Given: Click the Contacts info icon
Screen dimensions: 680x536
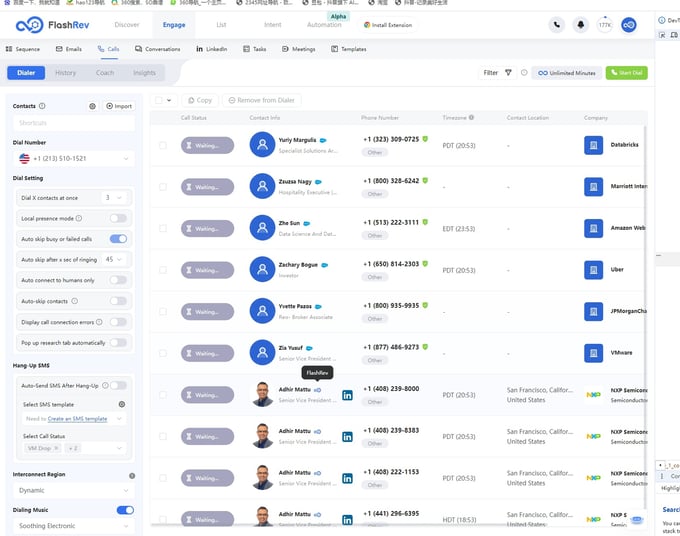Looking at the screenshot, I should click(x=42, y=106).
